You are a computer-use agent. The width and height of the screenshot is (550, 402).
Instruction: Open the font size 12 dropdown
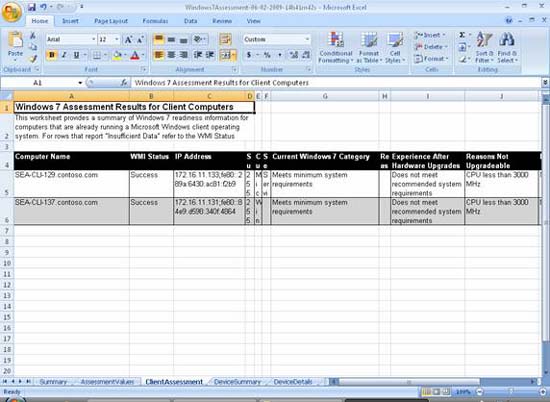pos(117,39)
